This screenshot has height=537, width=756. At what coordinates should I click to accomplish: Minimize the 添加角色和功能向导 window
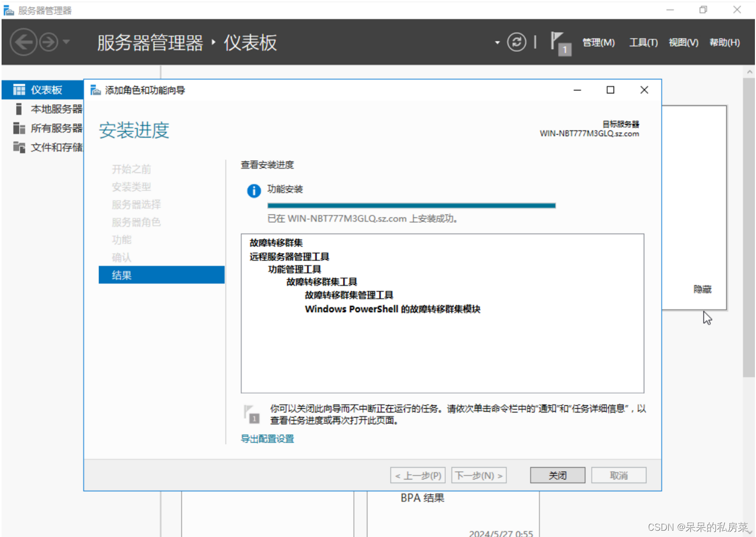577,90
